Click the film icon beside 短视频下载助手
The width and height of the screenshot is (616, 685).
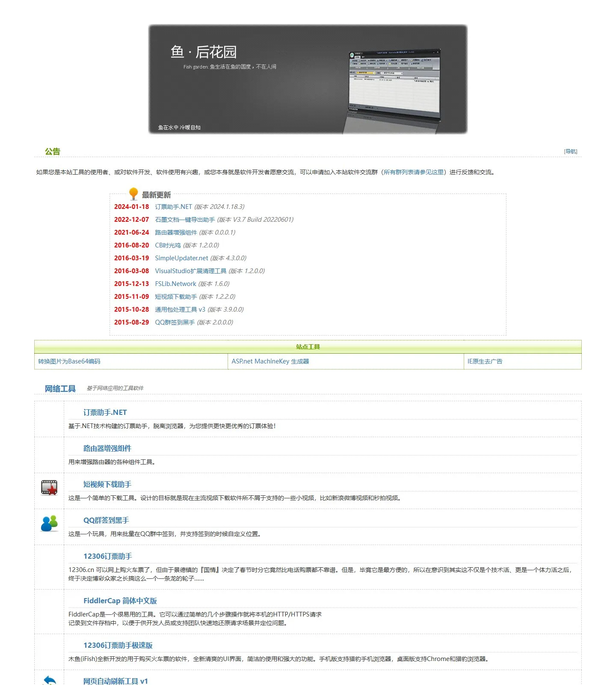point(49,488)
